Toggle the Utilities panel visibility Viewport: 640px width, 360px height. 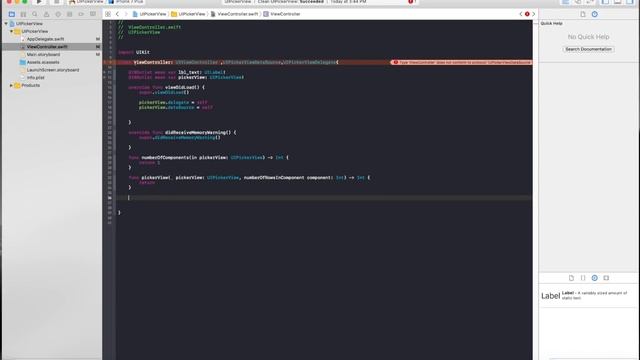coord(630,2)
